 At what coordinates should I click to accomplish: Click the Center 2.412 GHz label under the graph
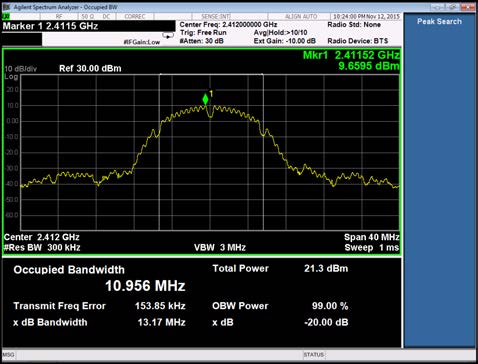42,237
